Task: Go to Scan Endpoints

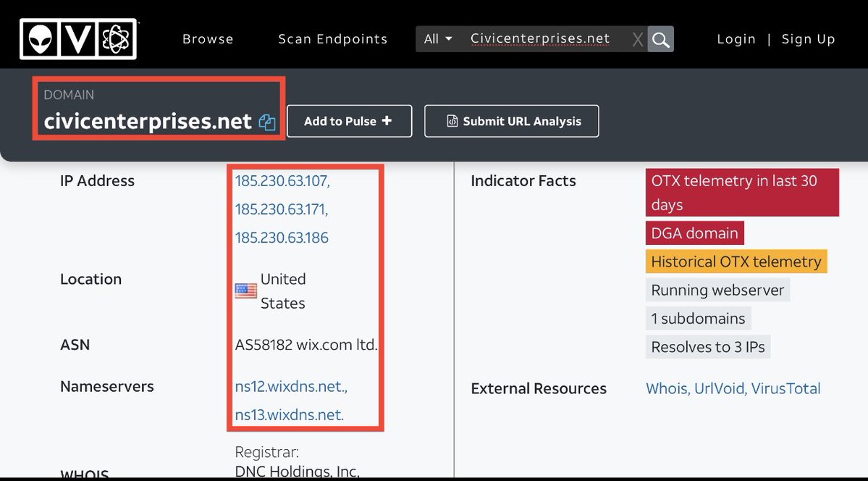Action: coord(332,39)
